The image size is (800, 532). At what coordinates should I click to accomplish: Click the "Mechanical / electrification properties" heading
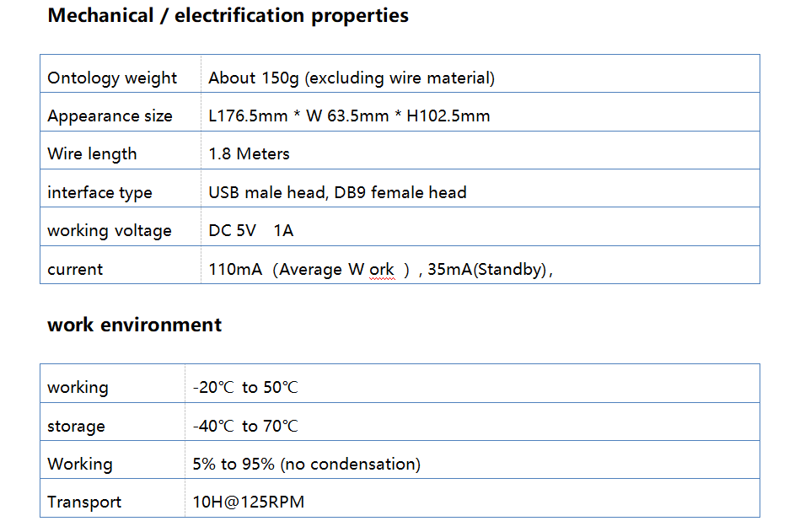coord(228,16)
